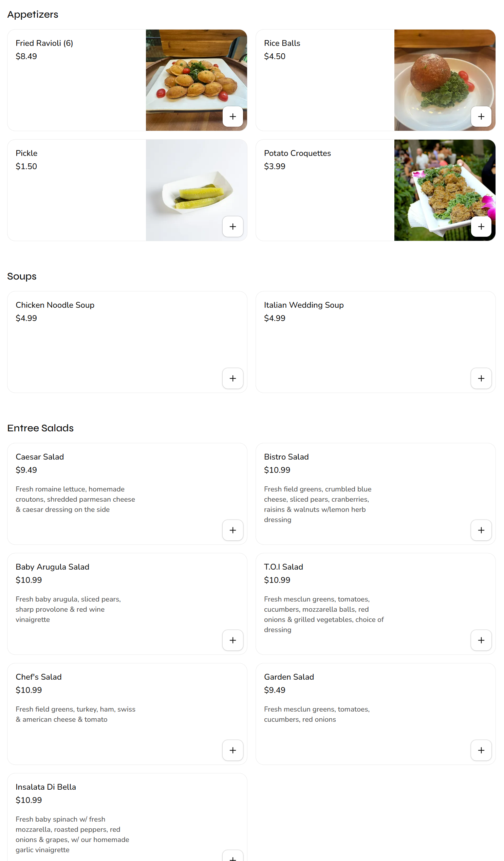
Task: Add Chef's Salad to the order
Action: pos(232,750)
